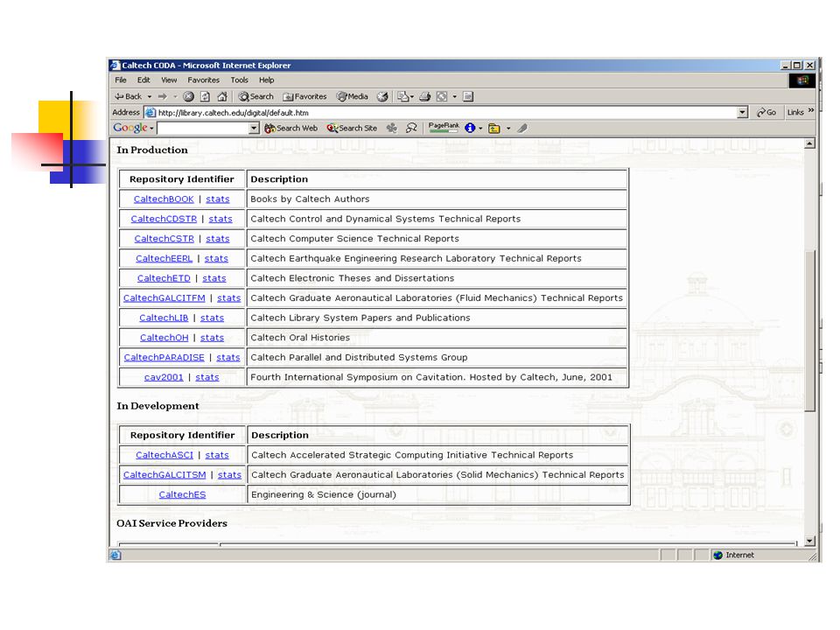Expand the Links toolbar chevron
The height and width of the screenshot is (630, 840).
point(811,110)
